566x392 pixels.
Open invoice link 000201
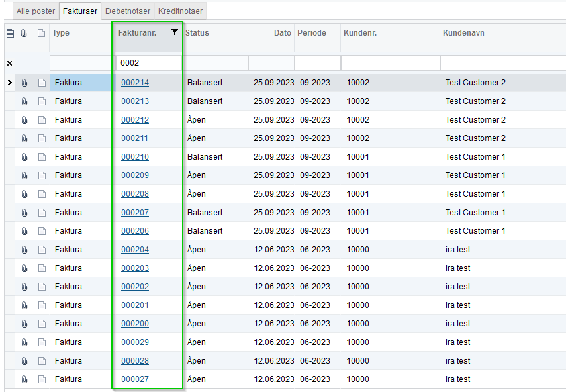(x=135, y=305)
